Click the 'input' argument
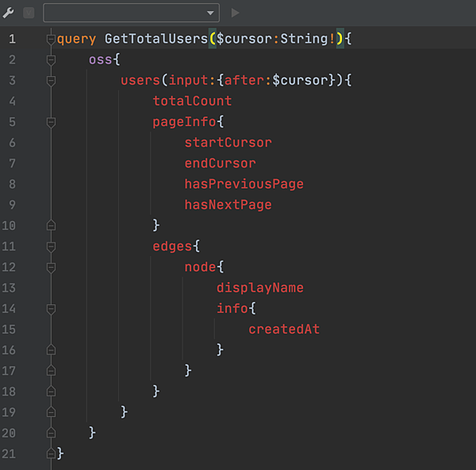 click(x=189, y=81)
